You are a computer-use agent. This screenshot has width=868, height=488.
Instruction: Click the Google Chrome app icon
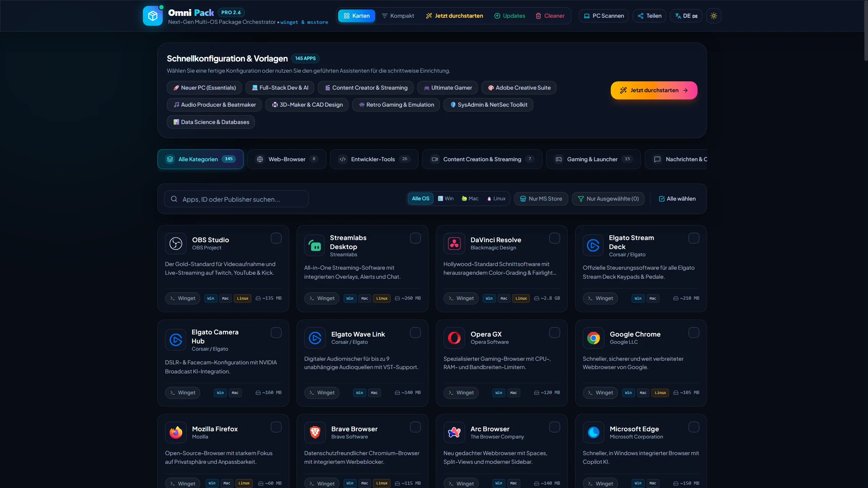pos(593,338)
